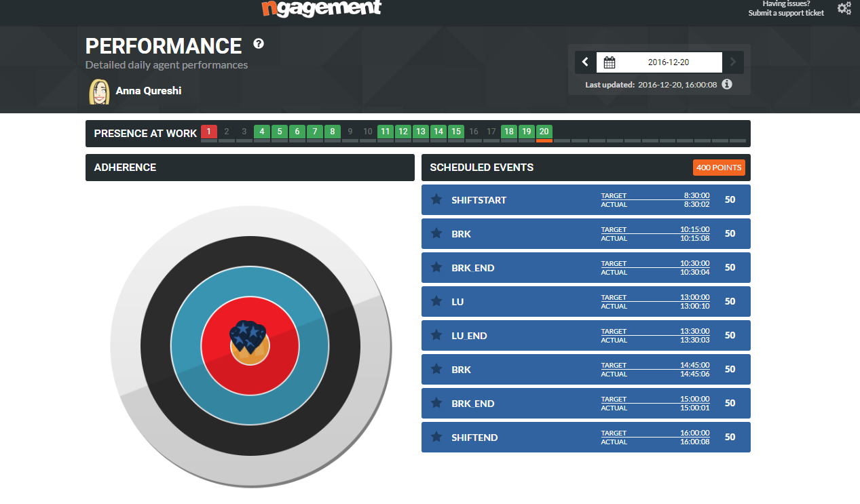Click Submit a support ticket link
860x504 pixels.
coord(786,13)
